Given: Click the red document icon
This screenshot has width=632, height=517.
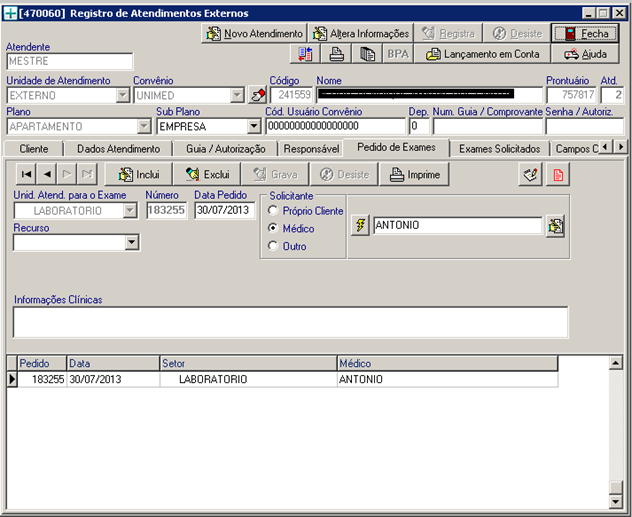Looking at the screenshot, I should [558, 174].
